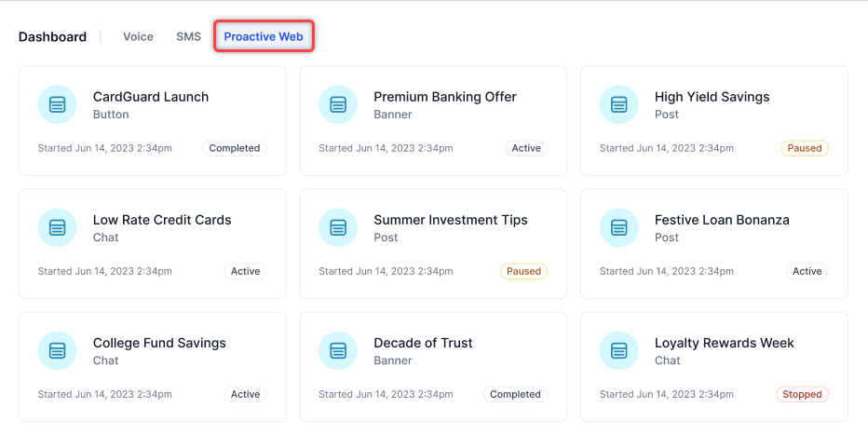868x435 pixels.
Task: Open the CardGuard Launch campaign title
Action: point(151,97)
